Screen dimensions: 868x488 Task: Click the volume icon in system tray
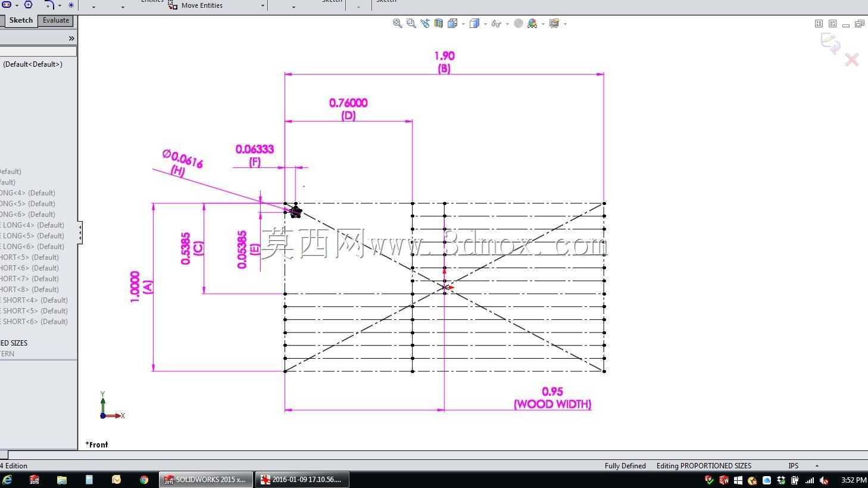[x=824, y=480]
